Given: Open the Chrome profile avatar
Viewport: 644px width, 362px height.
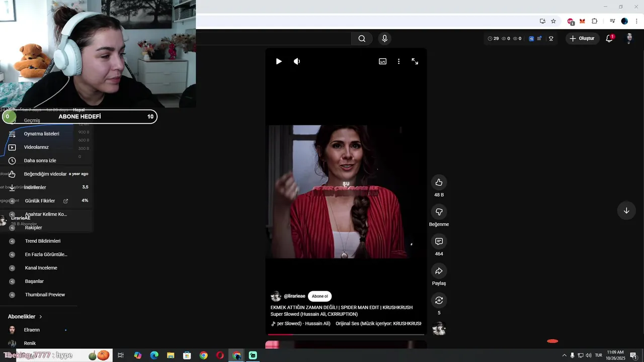Looking at the screenshot, I should [624, 21].
